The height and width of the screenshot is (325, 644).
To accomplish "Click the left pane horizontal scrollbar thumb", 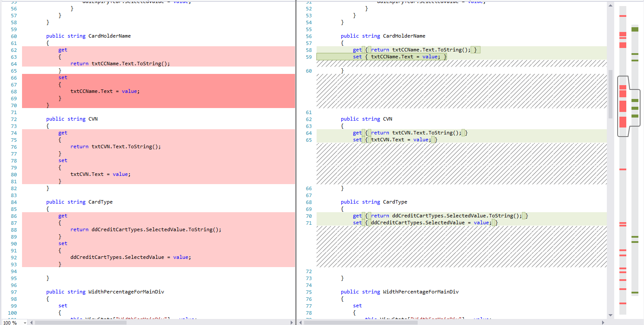I will (x=81, y=322).
